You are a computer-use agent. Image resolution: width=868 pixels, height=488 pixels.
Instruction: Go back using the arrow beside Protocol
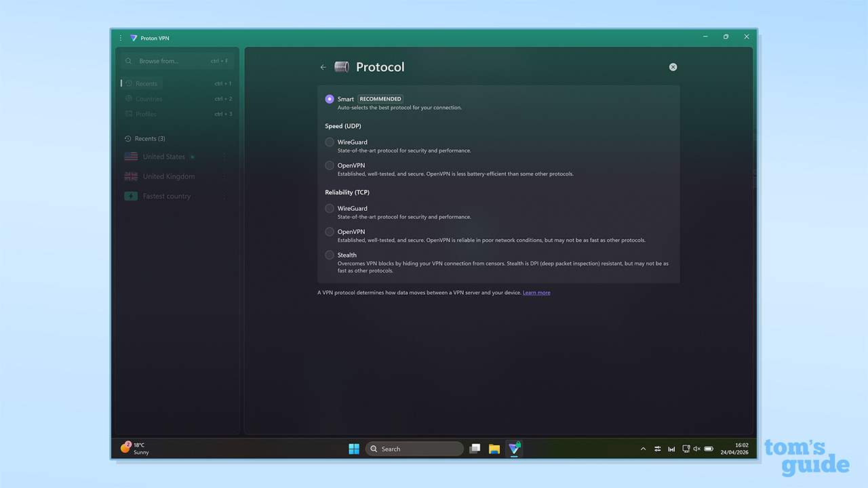323,67
